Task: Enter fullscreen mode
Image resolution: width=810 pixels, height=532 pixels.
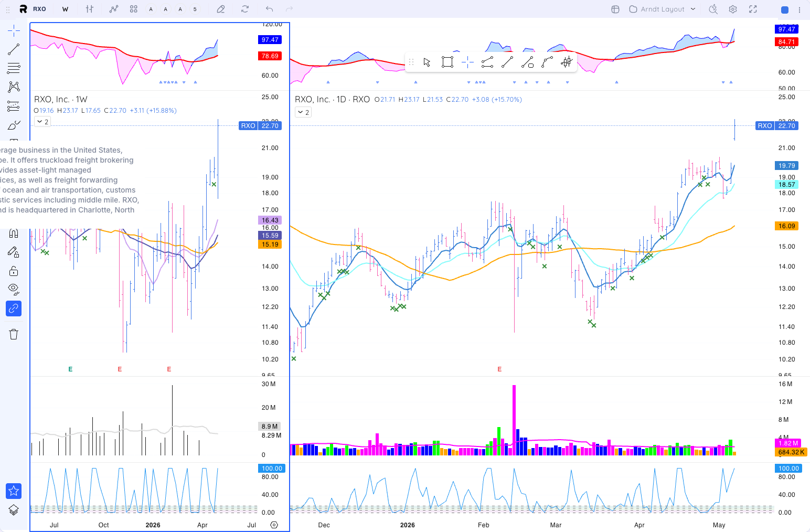Action: (x=753, y=9)
